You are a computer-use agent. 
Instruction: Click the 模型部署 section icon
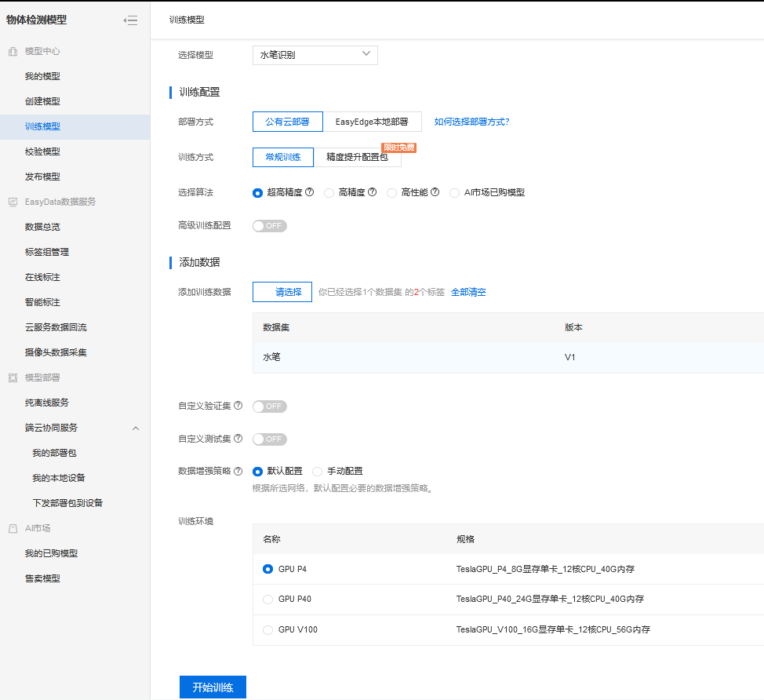click(x=11, y=378)
